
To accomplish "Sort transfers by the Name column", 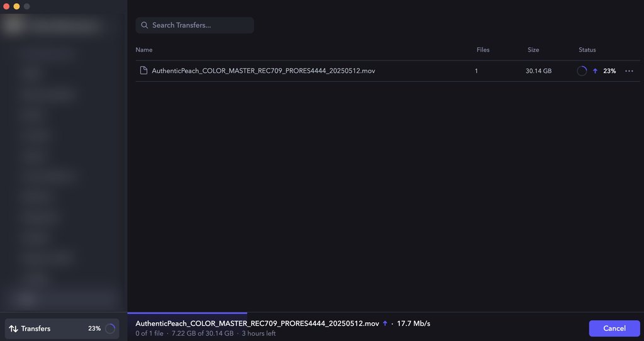I will pyautogui.click(x=144, y=50).
